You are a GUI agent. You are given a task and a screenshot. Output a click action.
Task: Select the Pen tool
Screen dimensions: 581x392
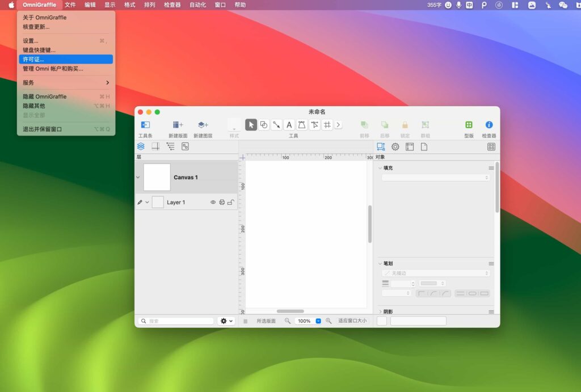(301, 124)
